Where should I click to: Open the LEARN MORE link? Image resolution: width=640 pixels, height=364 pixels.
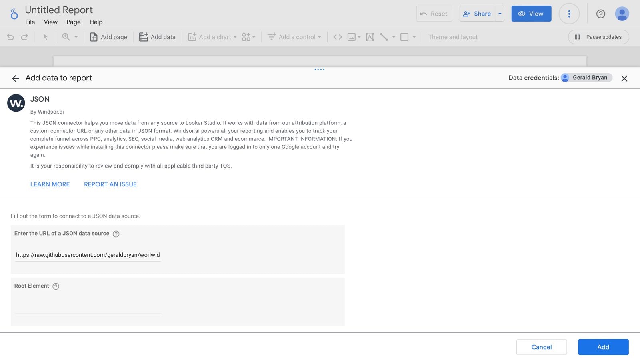tap(50, 184)
